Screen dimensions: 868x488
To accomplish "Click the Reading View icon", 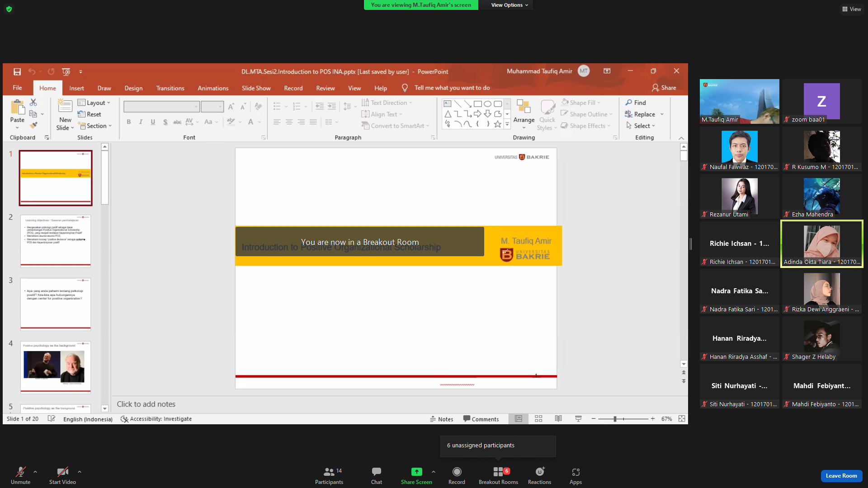I will pyautogui.click(x=558, y=419).
